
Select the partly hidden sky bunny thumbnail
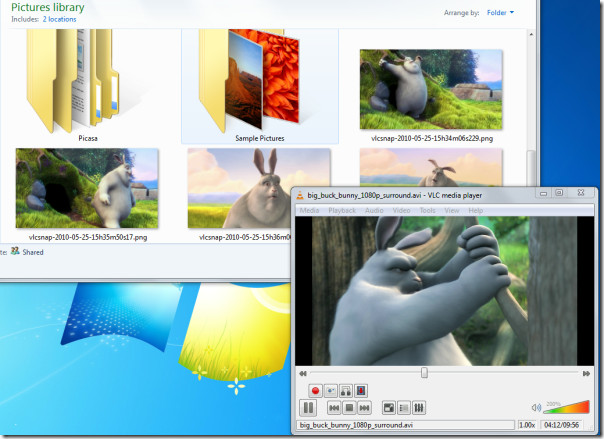(x=431, y=167)
